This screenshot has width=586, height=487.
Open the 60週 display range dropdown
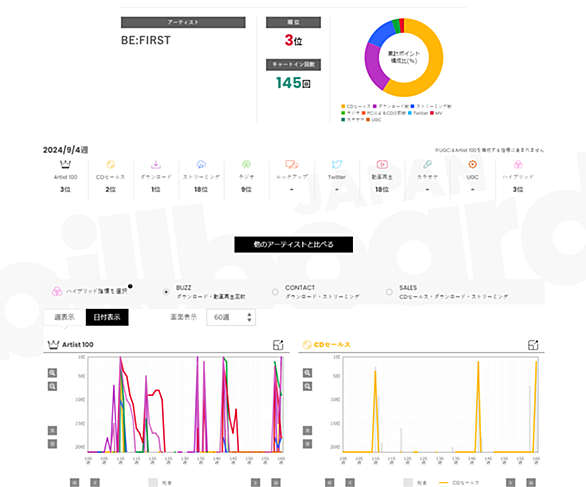click(x=231, y=317)
